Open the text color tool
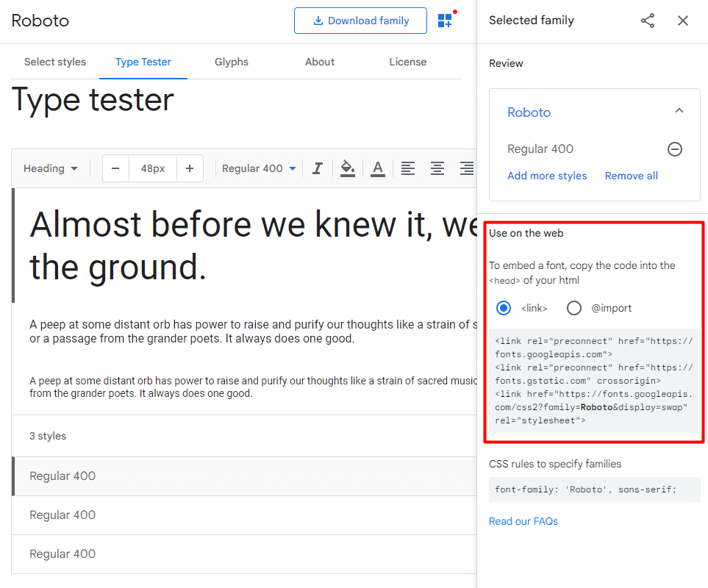Screen dimensions: 708x588 coord(378,168)
